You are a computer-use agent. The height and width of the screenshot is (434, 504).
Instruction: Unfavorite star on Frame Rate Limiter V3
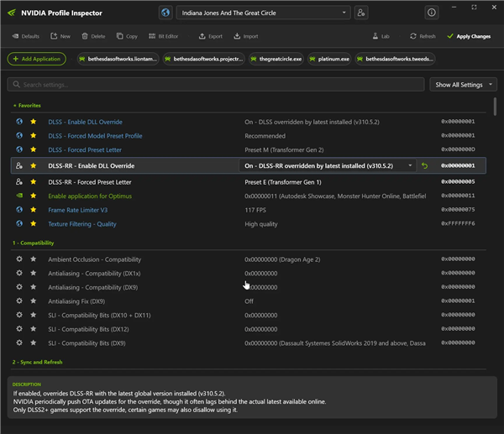pos(33,210)
